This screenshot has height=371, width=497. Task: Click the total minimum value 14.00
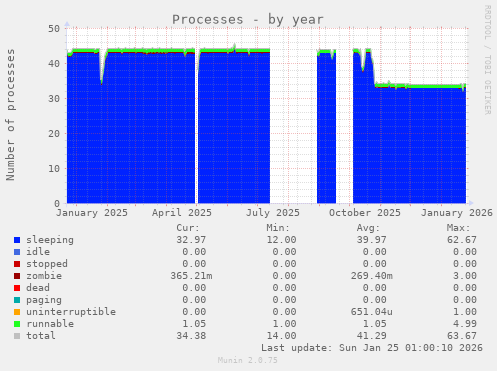281,336
